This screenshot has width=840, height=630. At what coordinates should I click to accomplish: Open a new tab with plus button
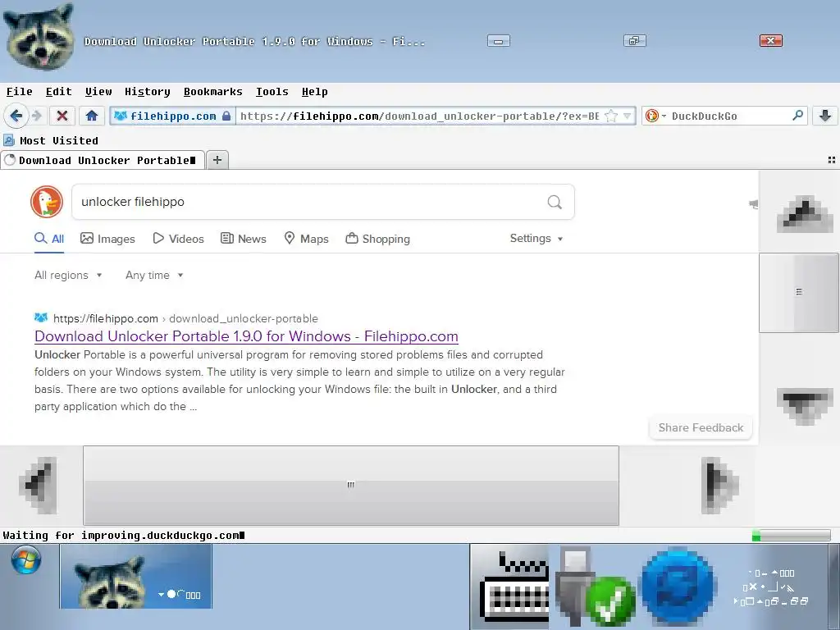click(217, 160)
